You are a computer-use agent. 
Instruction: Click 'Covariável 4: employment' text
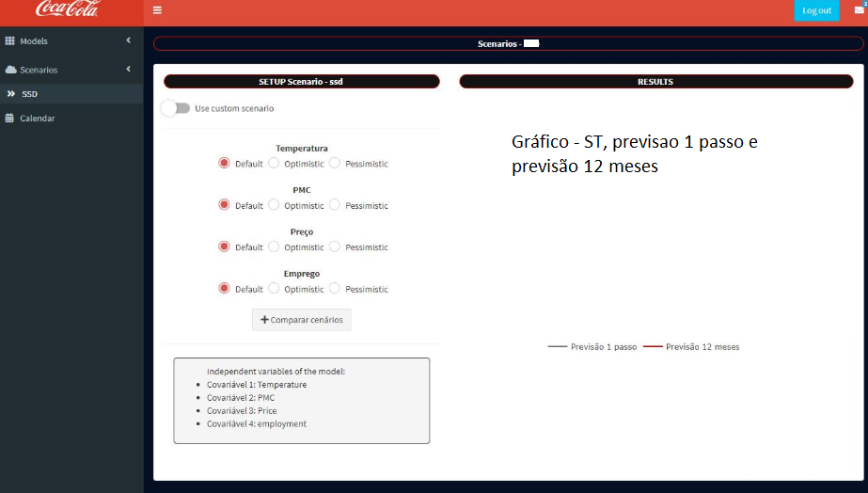click(x=257, y=423)
